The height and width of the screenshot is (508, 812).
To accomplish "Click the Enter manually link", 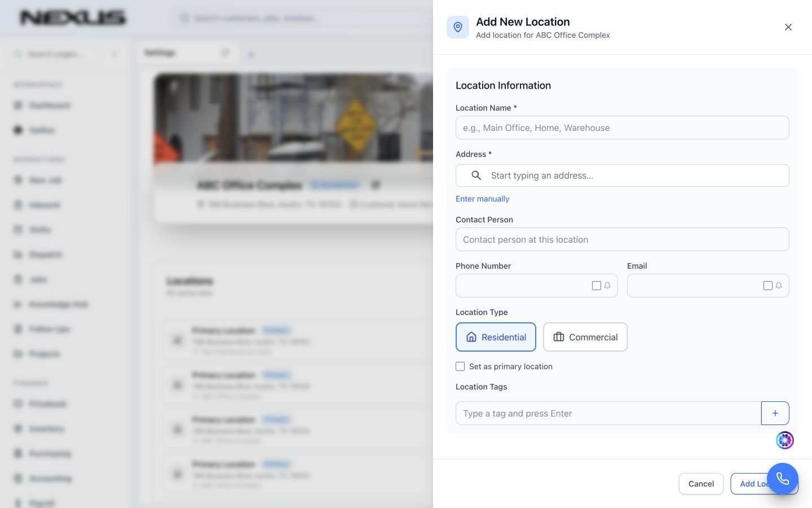I will (x=482, y=199).
